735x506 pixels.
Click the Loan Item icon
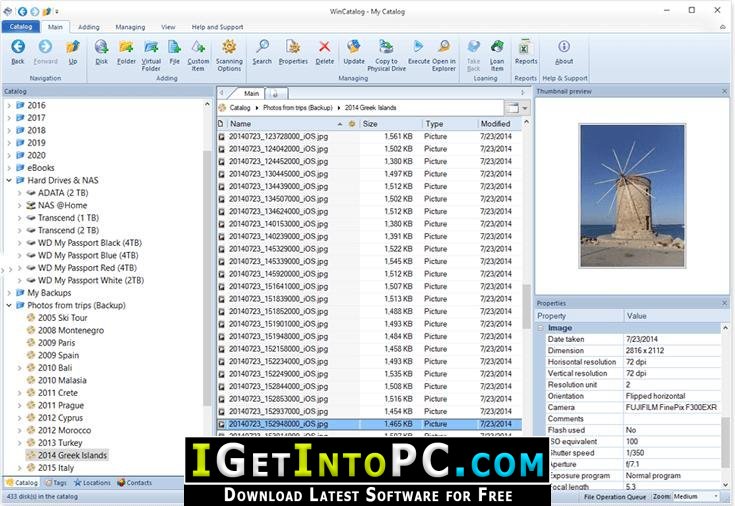pyautogui.click(x=497, y=46)
